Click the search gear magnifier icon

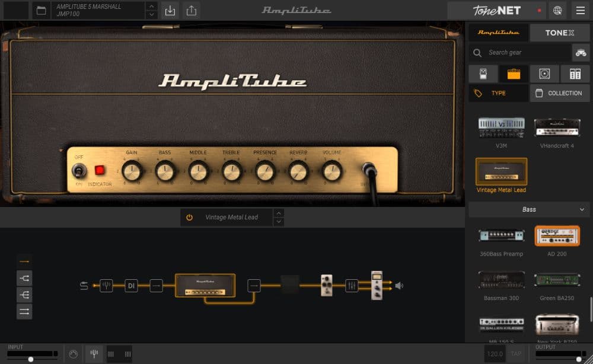(477, 53)
